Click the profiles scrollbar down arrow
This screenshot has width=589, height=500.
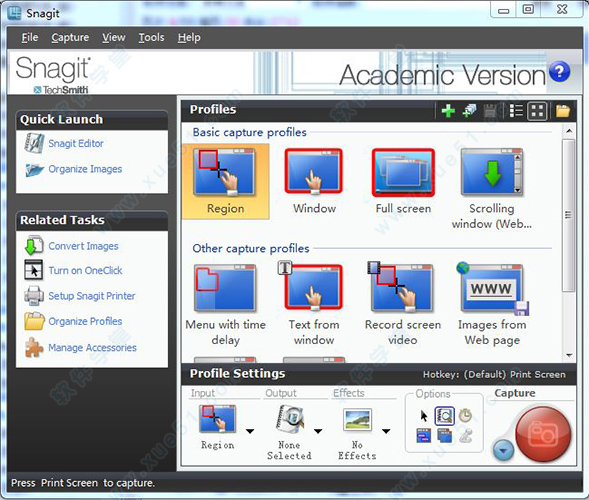point(569,355)
